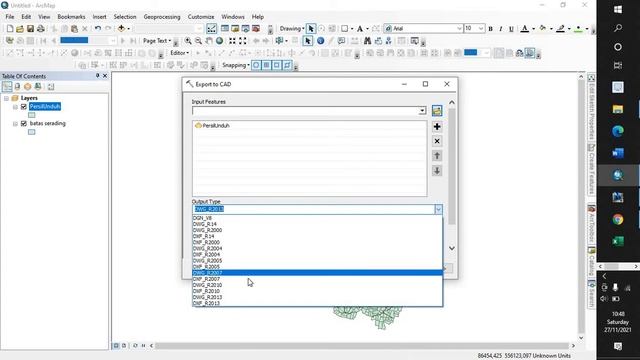Open Microsoft Edge from the taskbar
The height and width of the screenshot is (360, 640).
point(618,131)
